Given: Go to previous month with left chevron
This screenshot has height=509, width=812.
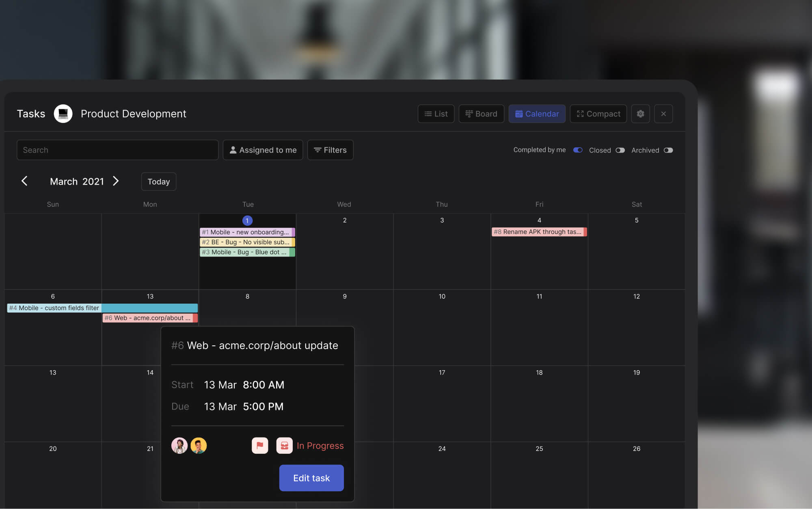Looking at the screenshot, I should point(25,181).
